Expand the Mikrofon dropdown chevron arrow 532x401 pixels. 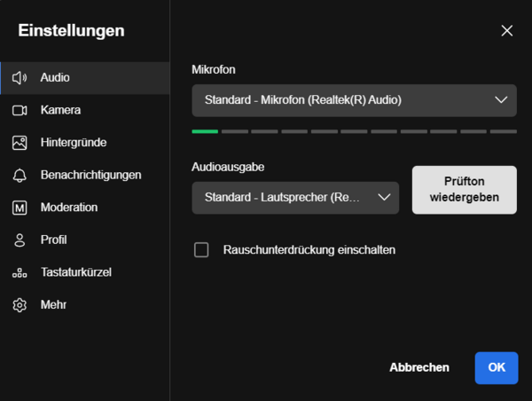click(501, 100)
